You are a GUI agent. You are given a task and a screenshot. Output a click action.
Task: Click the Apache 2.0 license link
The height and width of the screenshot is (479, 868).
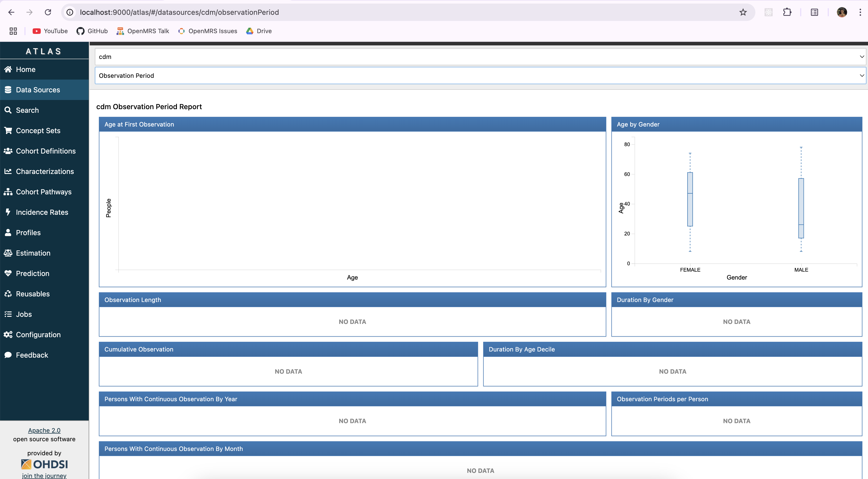point(44,430)
